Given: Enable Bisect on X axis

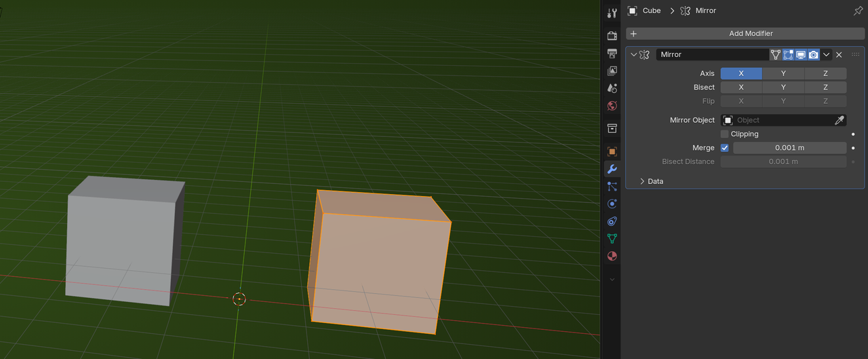Looking at the screenshot, I should coord(741,87).
